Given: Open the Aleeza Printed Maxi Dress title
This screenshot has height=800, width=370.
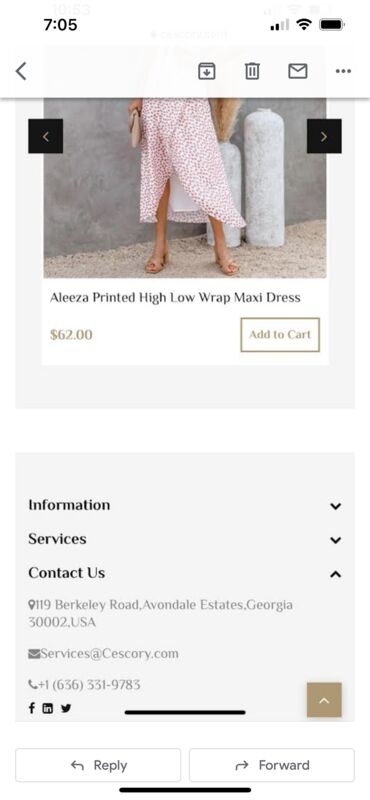Looking at the screenshot, I should [x=175, y=297].
